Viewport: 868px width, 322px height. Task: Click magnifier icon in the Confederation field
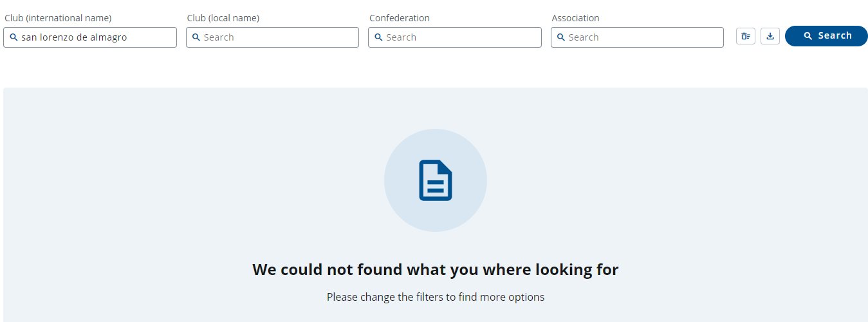pos(378,37)
